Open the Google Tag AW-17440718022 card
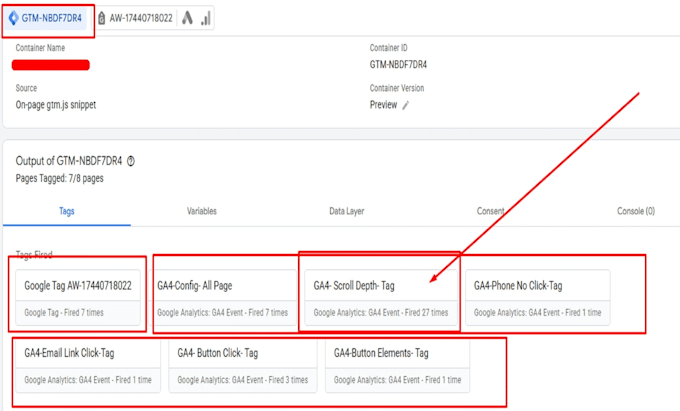The width and height of the screenshot is (680, 411). [78, 297]
